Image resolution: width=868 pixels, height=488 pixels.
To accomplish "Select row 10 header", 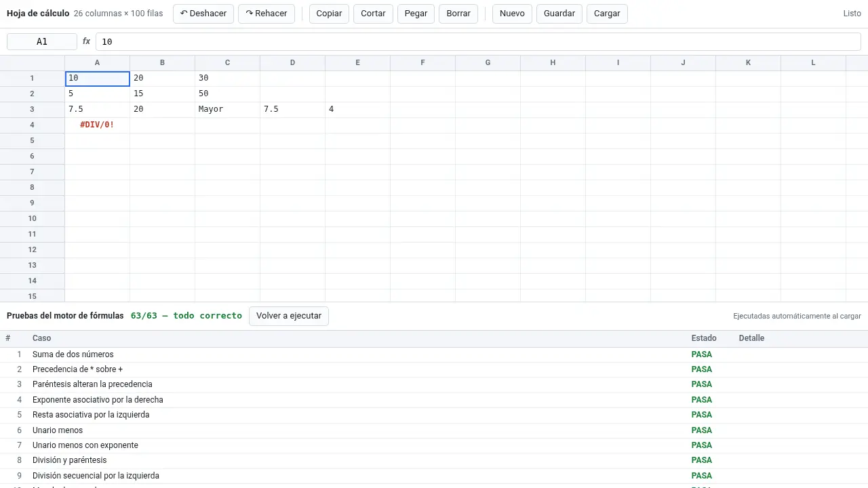I will [x=32, y=219].
